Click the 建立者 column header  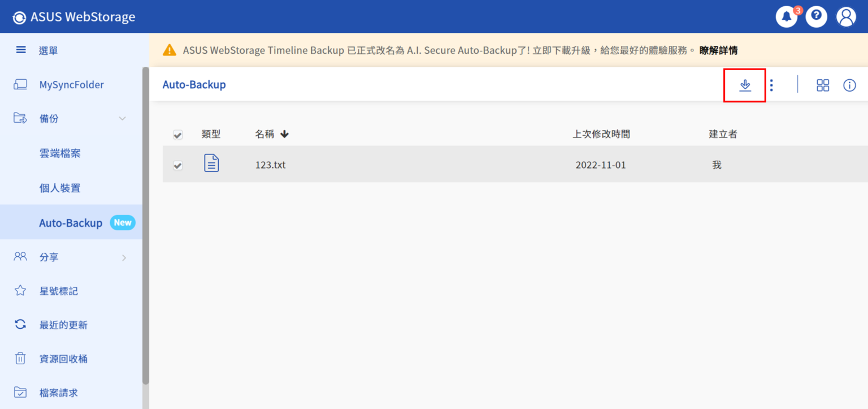(723, 134)
